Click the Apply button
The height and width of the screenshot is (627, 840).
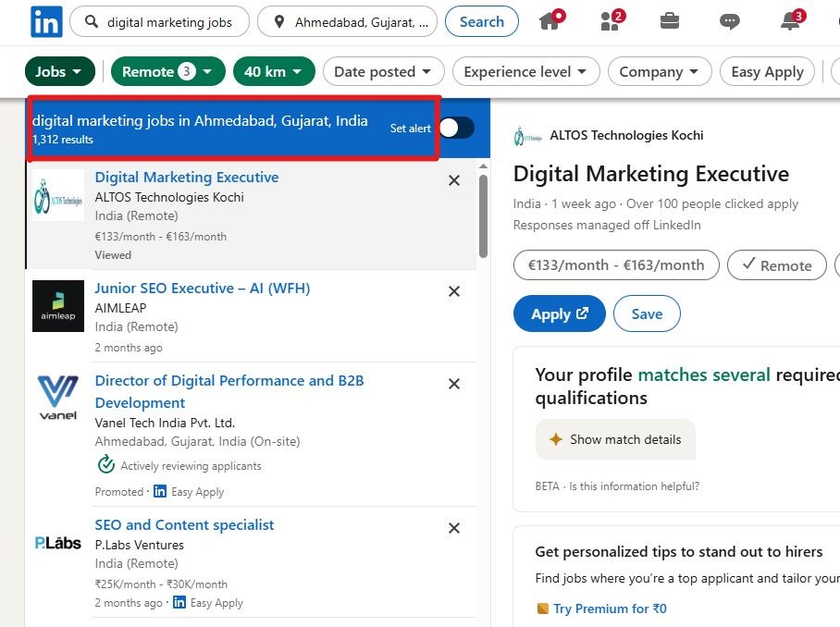coord(560,313)
